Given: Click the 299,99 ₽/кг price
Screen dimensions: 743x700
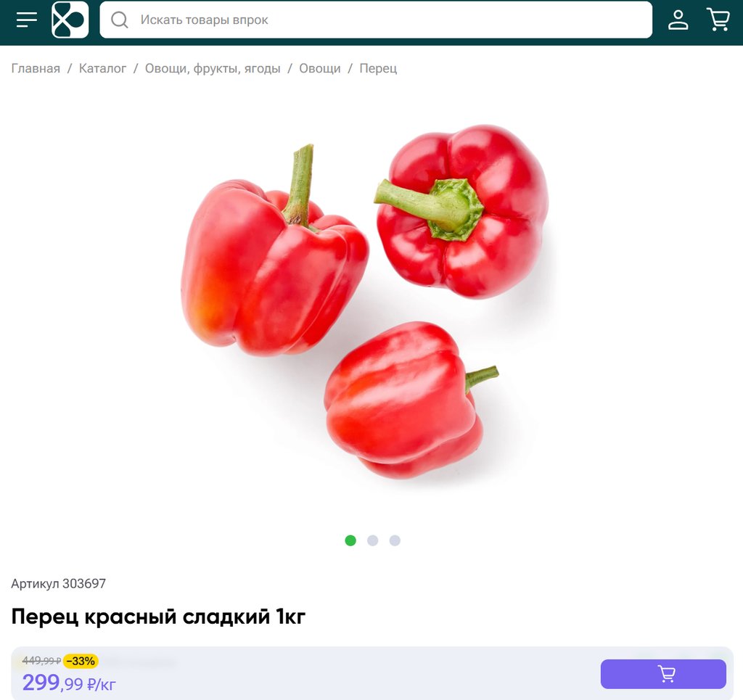Looking at the screenshot, I should coord(69,683).
